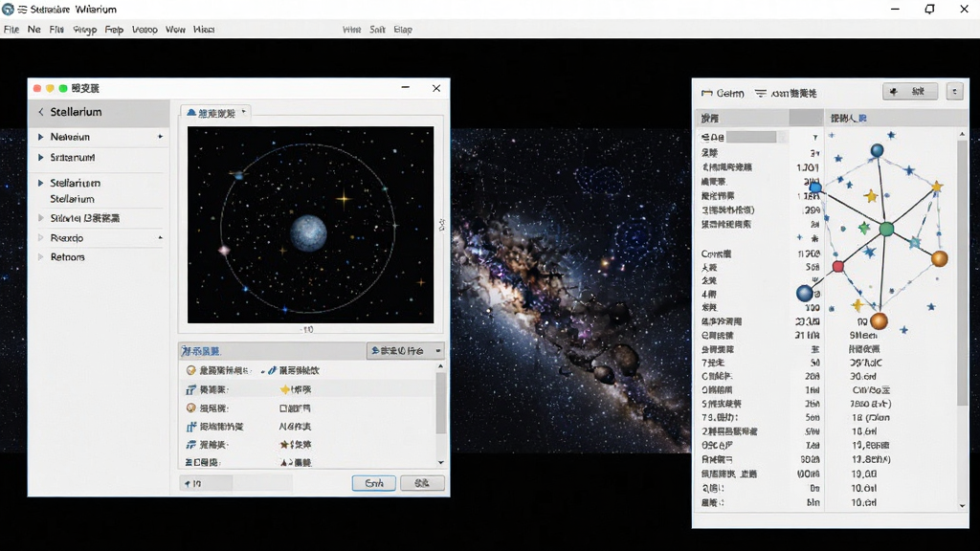Open the Ne menu
Image resolution: width=980 pixels, height=551 pixels.
pyautogui.click(x=33, y=30)
